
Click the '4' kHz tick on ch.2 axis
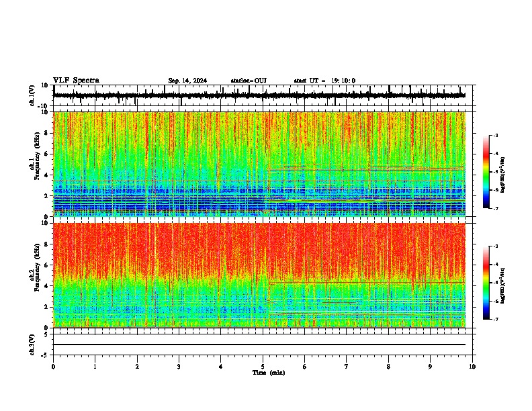(x=47, y=286)
